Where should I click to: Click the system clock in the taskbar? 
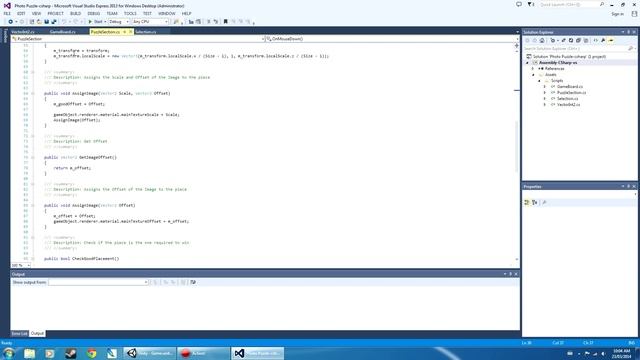point(622,353)
